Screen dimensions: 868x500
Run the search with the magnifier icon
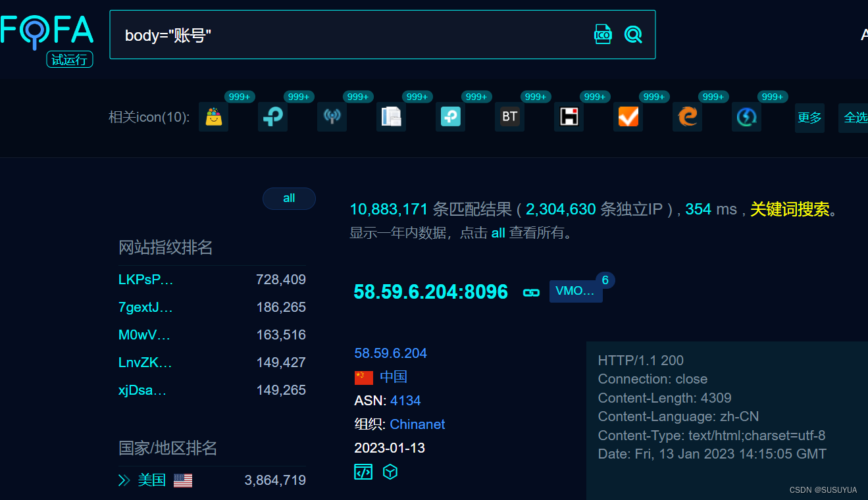pos(633,34)
